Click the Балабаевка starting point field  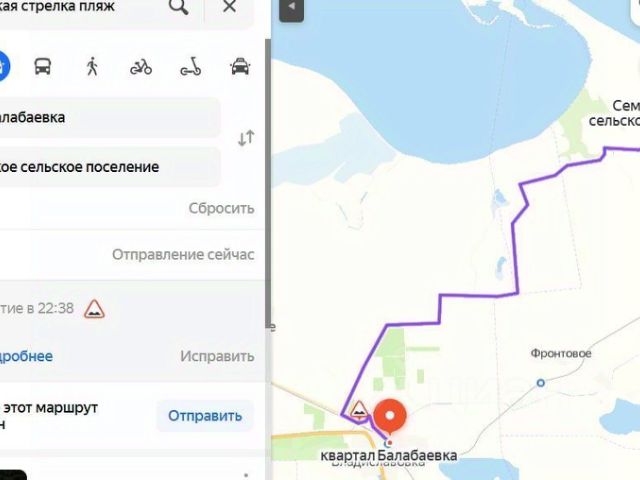pos(110,118)
